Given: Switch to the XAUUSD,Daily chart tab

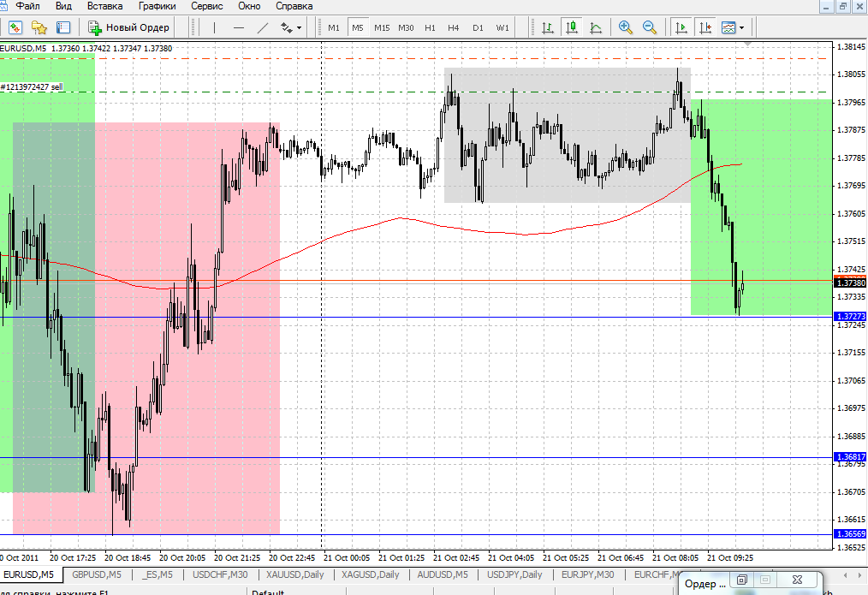Looking at the screenshot, I should (295, 574).
